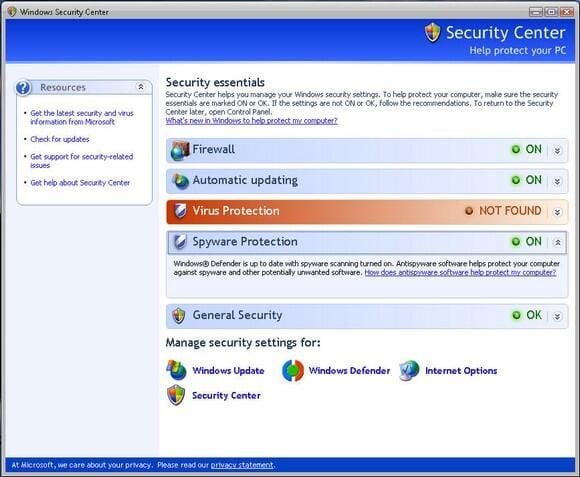Click the Automatic updating globe icon
Screen dimensions: 580x477
click(181, 181)
